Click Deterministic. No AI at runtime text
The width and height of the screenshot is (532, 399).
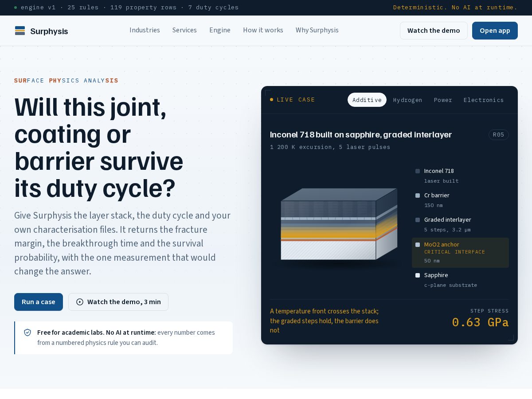(455, 8)
